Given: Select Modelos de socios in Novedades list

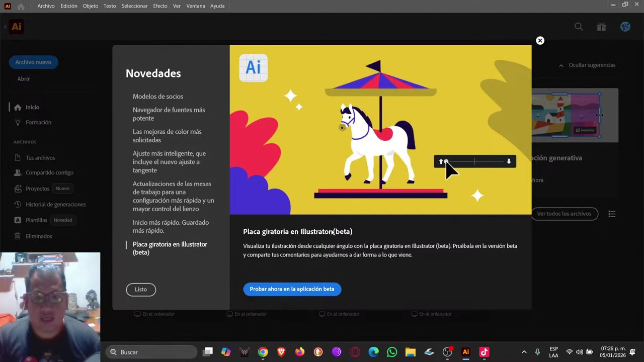Looking at the screenshot, I should pos(158,97).
